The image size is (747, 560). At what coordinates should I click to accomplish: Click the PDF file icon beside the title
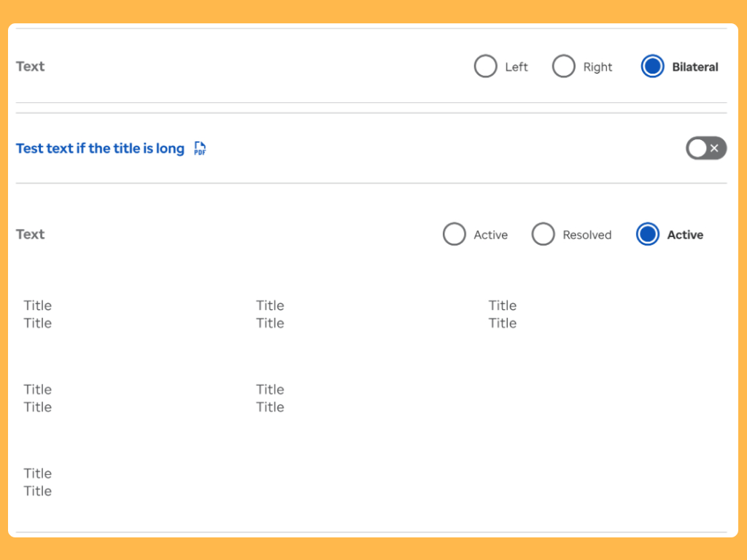pos(200,149)
